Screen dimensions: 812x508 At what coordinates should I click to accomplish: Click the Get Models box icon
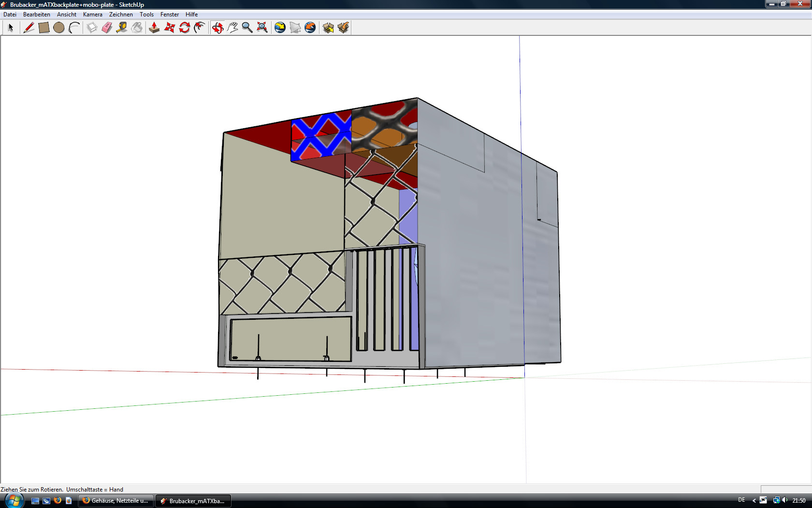[328, 28]
